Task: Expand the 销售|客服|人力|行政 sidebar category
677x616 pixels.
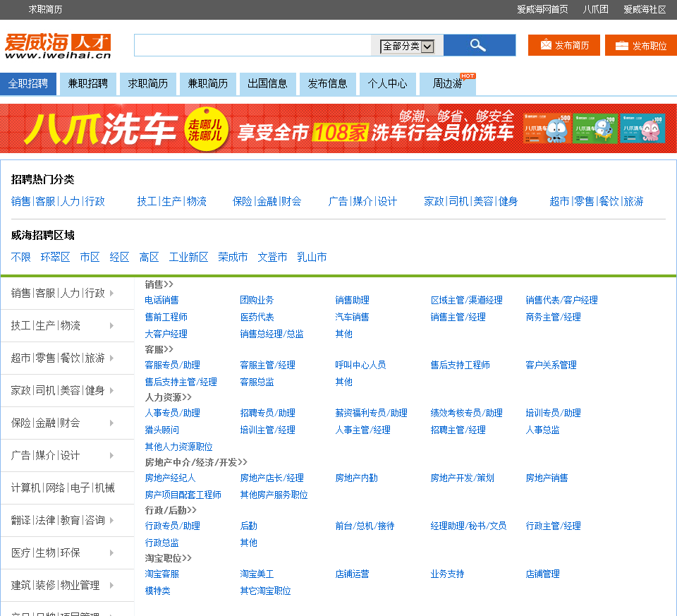Action: tap(68, 294)
